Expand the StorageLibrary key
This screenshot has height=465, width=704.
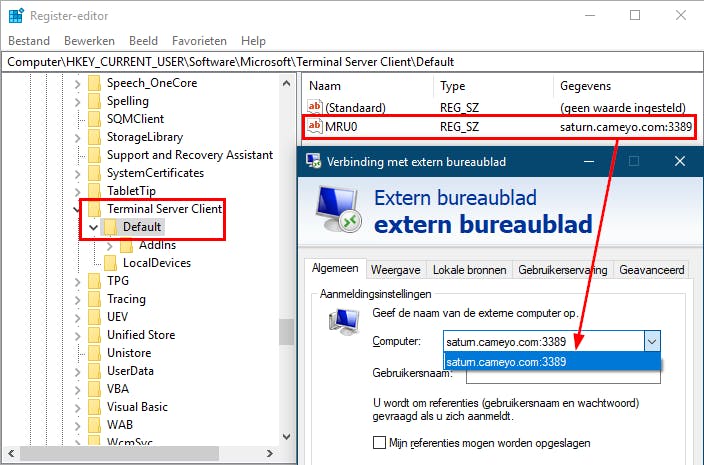(77, 137)
